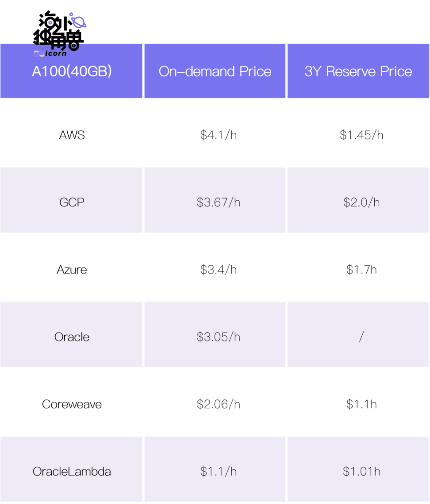Viewport: 430px width, 504px height.
Task: Select Oracle on-demand price $3.05/h
Action: point(219,337)
